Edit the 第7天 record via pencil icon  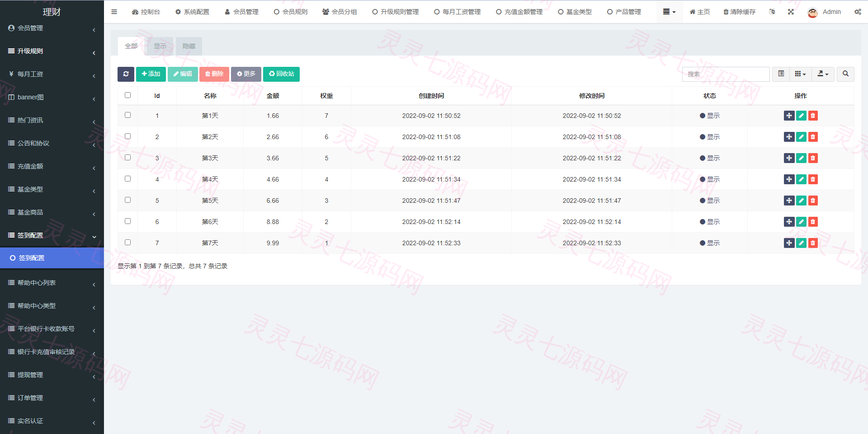pos(801,243)
